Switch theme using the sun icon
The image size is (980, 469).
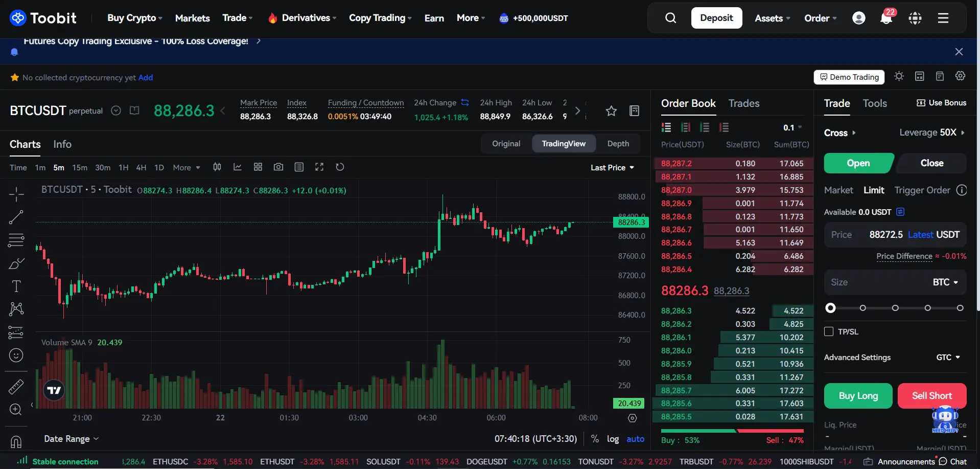point(899,76)
